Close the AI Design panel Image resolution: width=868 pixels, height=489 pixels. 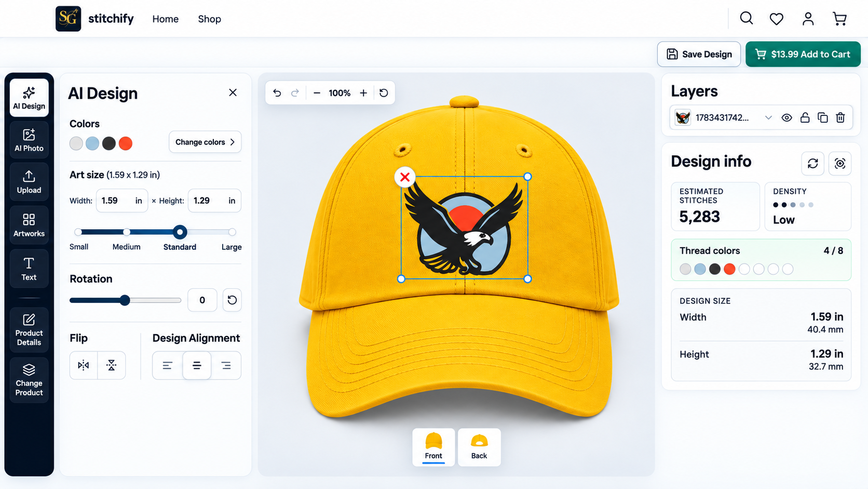pyautogui.click(x=233, y=92)
